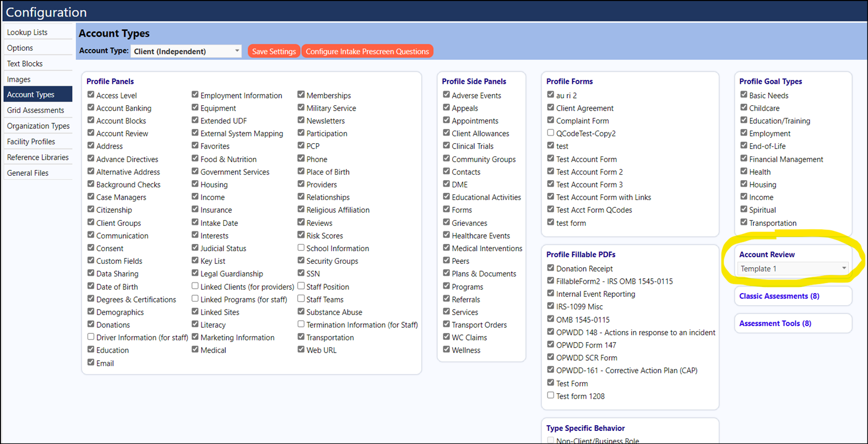Toggle Religious Affiliation checkbox
Screen dimensions: 868x444
[x=301, y=209]
